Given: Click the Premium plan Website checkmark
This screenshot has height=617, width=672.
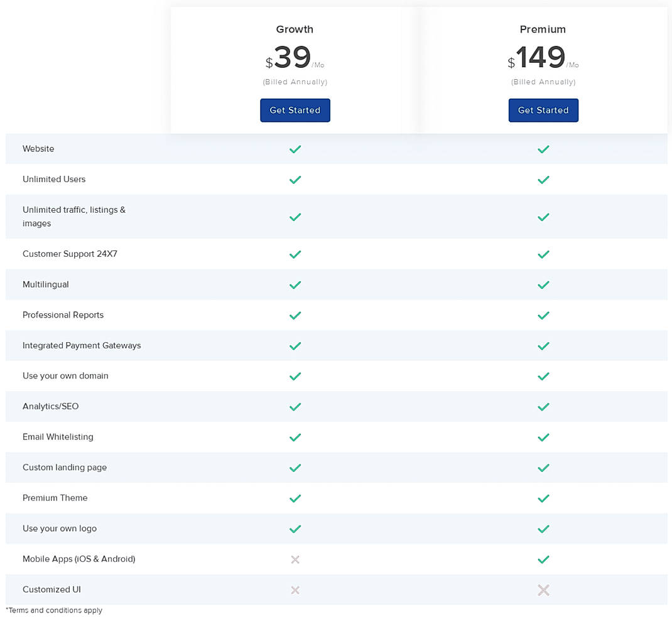Looking at the screenshot, I should click(543, 149).
